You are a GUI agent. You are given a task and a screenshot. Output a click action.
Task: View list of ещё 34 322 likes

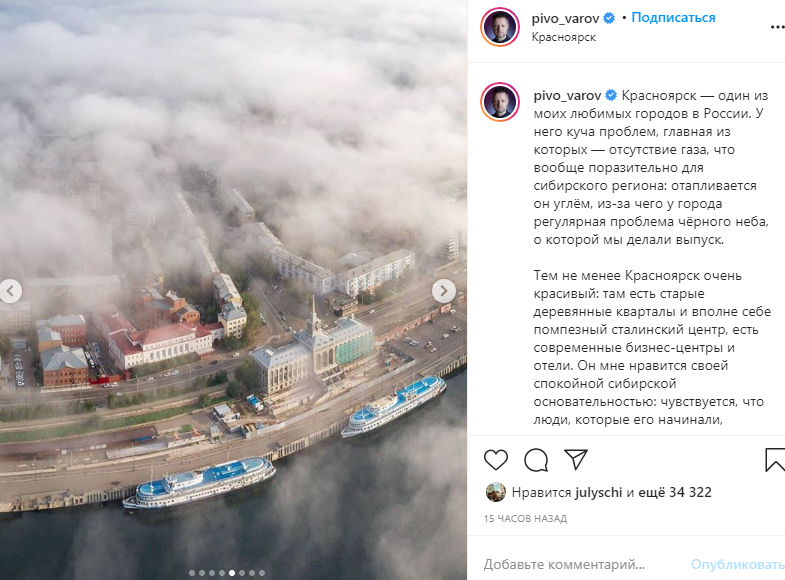675,492
